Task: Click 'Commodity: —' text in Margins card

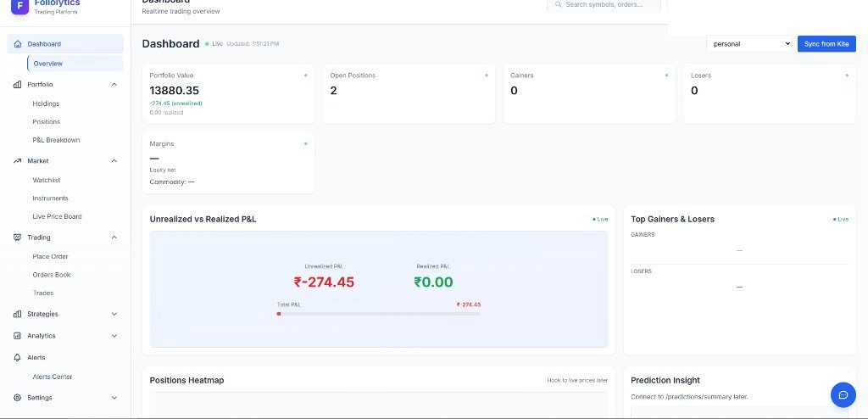Action: (x=171, y=182)
